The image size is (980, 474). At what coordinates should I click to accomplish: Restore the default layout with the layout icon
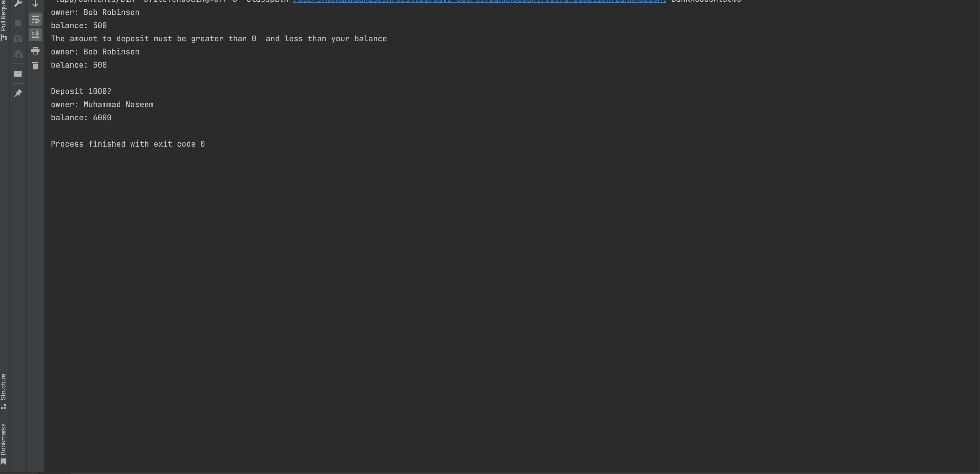click(x=17, y=73)
